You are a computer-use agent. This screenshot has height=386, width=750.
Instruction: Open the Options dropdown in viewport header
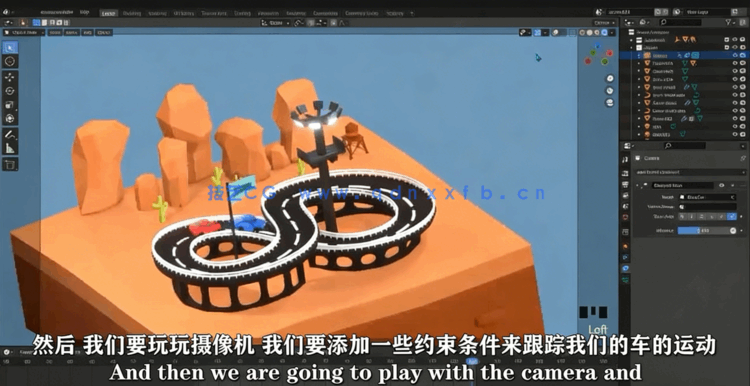point(605,22)
